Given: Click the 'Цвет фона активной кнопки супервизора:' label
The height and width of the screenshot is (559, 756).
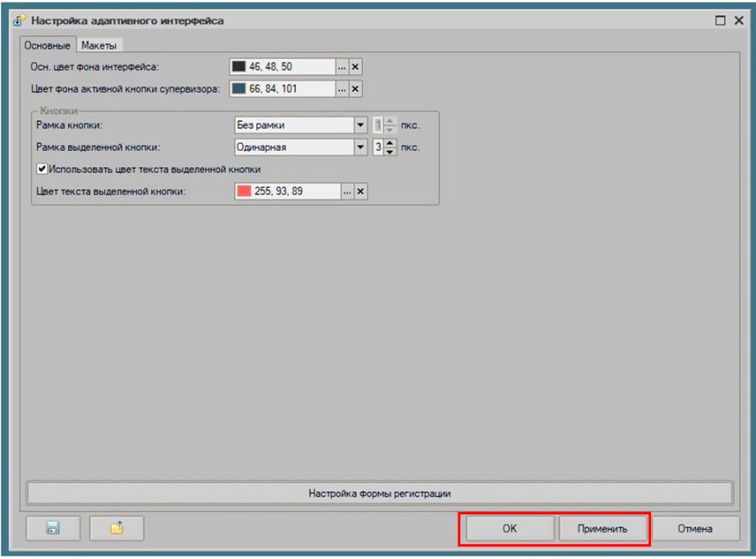Looking at the screenshot, I should click(x=125, y=89).
